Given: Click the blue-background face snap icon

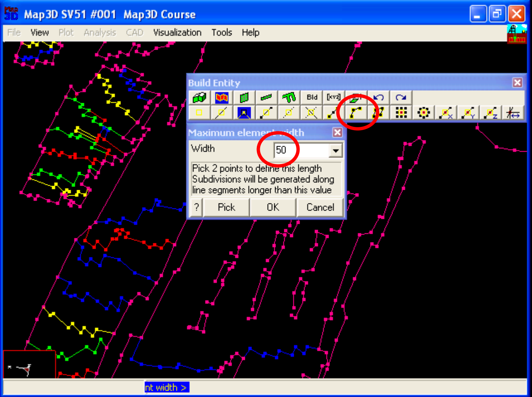Looking at the screenshot, I should [244, 112].
